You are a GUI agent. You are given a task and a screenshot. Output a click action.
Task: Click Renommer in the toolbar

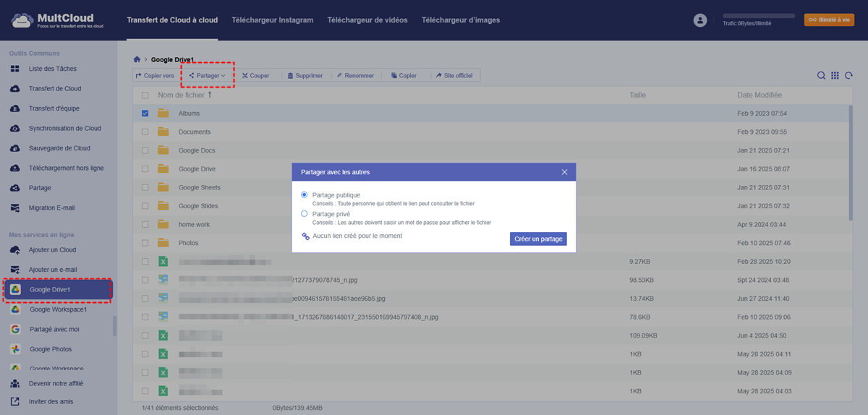coord(355,75)
